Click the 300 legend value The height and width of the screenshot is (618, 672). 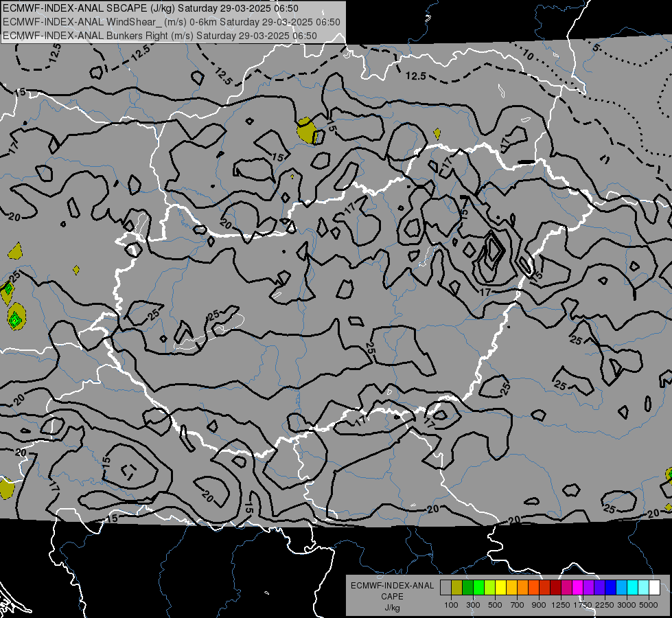[473, 605]
